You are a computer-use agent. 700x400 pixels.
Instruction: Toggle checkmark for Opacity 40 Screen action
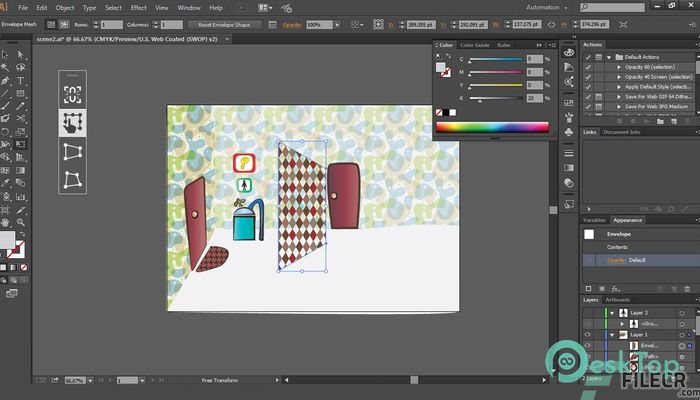click(588, 77)
